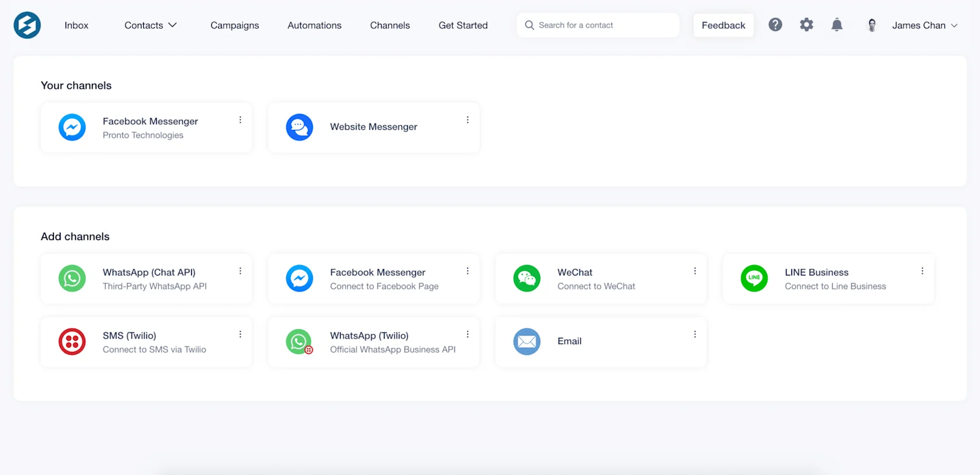980x475 pixels.
Task: Click Facebook Messenger icon under Your channels
Action: (72, 127)
